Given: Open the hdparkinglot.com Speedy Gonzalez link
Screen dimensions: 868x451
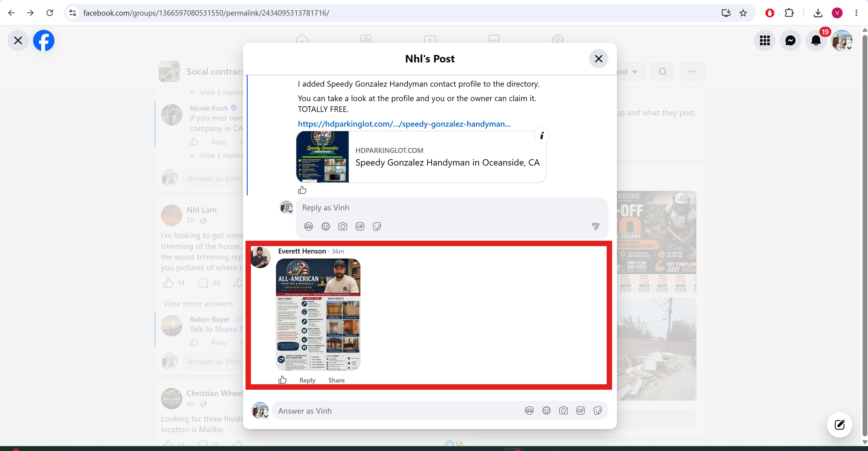Looking at the screenshot, I should tap(404, 124).
